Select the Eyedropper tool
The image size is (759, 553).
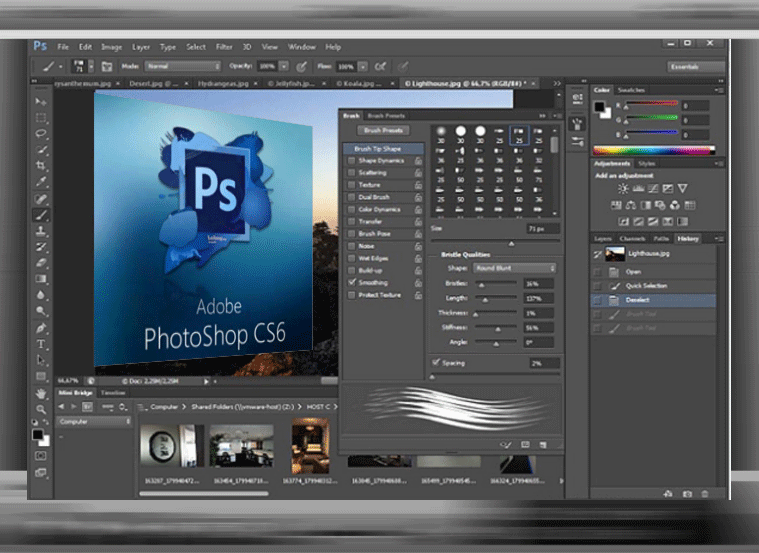coord(41,182)
